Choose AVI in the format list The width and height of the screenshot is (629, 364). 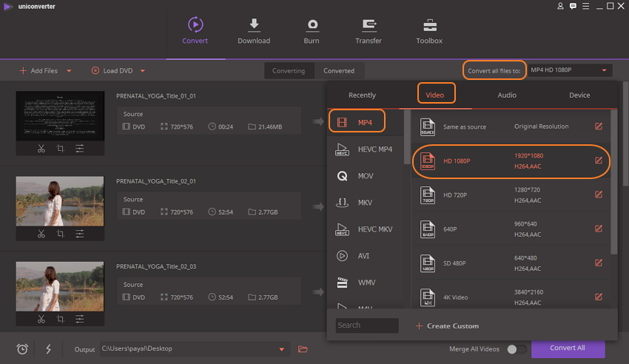366,256
